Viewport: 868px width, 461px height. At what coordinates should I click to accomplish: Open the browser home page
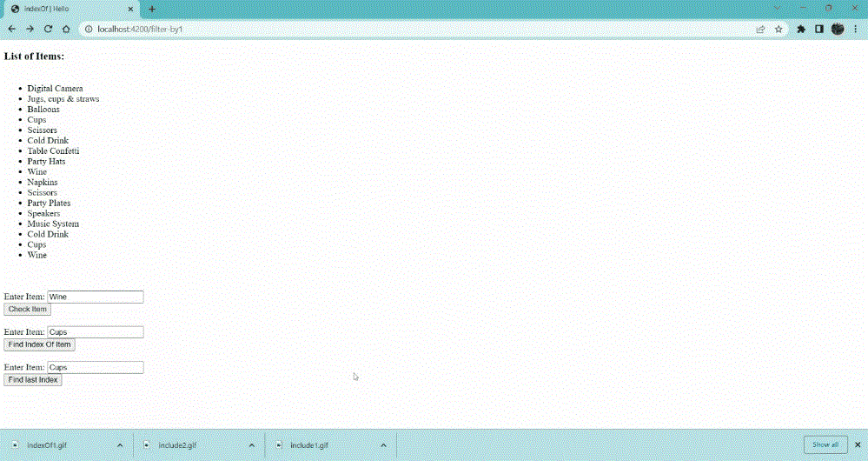tap(66, 29)
